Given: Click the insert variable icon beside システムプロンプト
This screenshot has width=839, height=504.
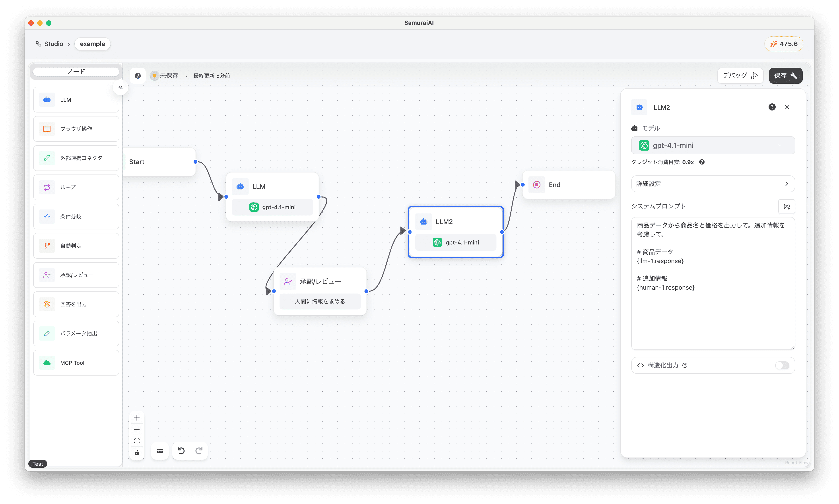Looking at the screenshot, I should 786,206.
